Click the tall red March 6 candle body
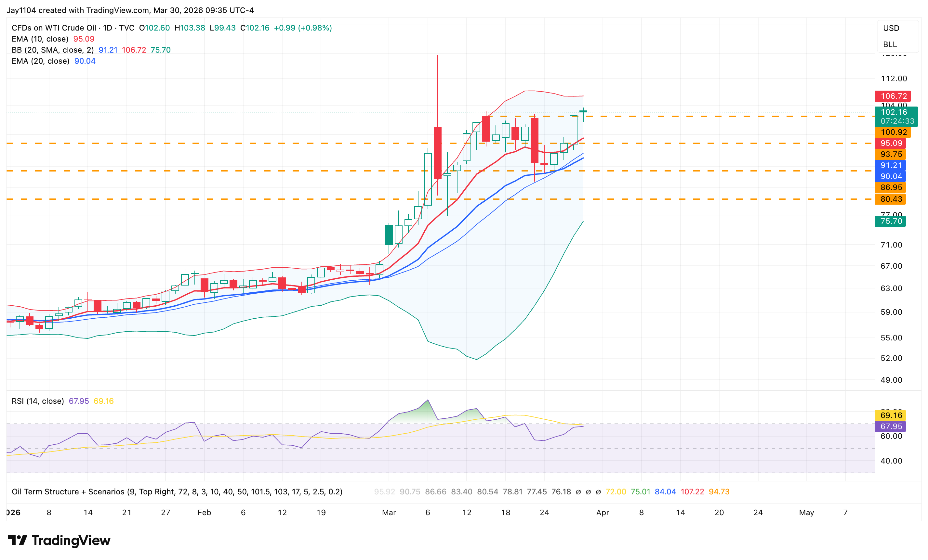The width and height of the screenshot is (928, 560). 437,153
